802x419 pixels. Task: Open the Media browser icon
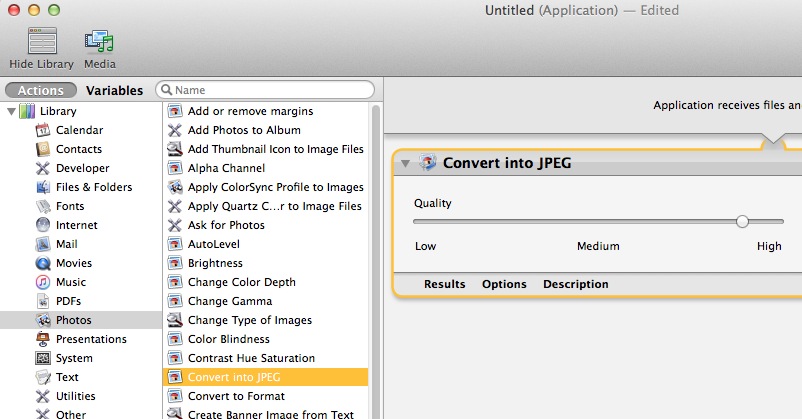tap(99, 42)
